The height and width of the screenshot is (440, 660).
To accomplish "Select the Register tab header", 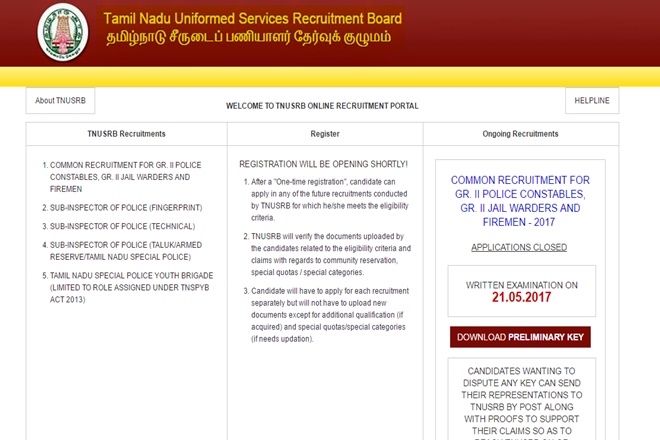I will coord(325,134).
